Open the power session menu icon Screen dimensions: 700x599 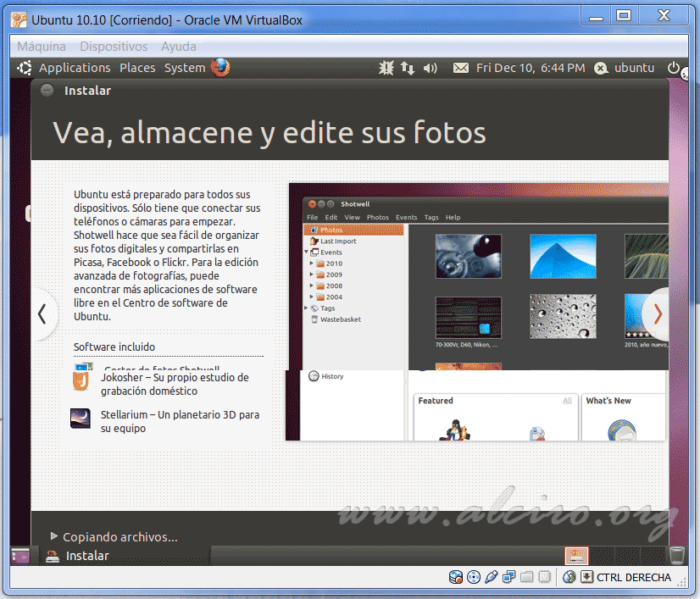674,68
